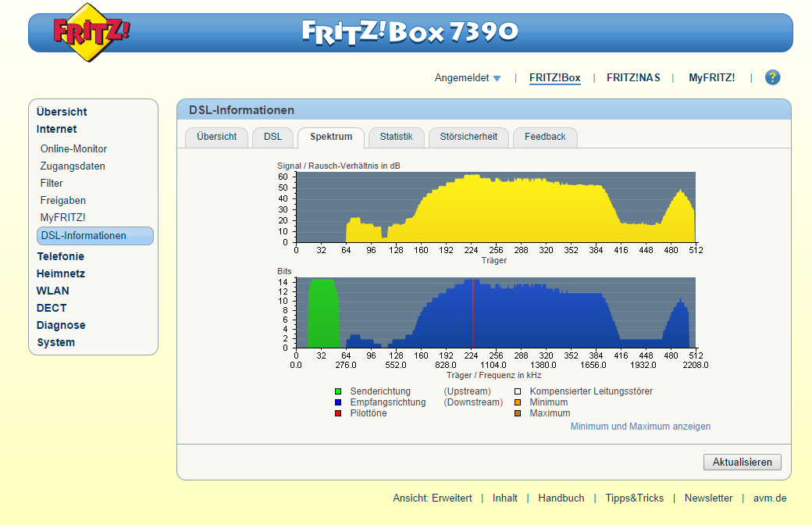Click the orange Maximum legend swatch
This screenshot has width=812, height=525.
point(518,413)
